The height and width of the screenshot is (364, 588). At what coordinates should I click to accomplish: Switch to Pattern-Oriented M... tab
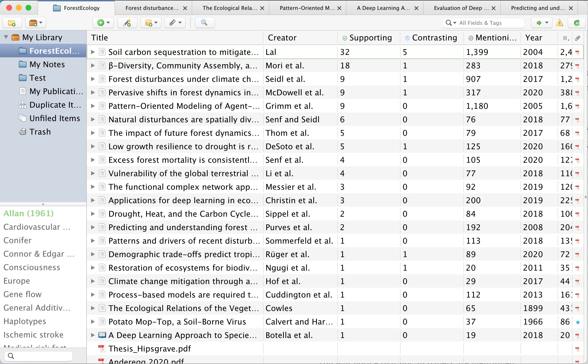pos(307,8)
